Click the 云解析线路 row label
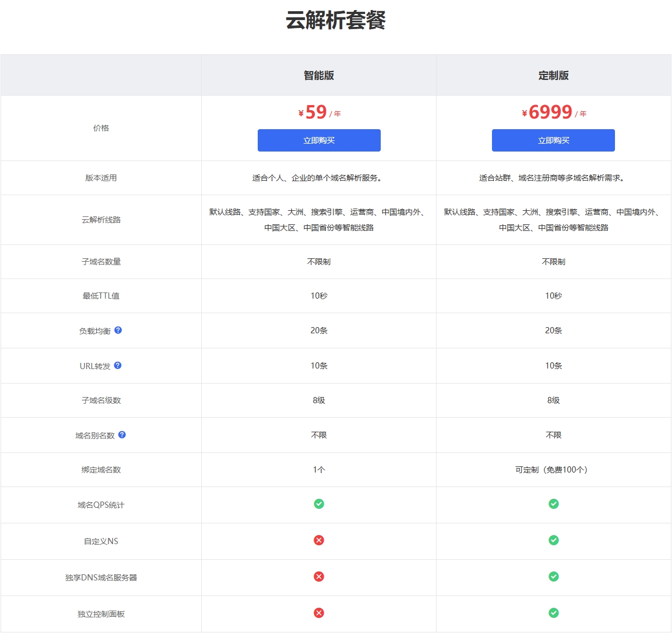The width and height of the screenshot is (672, 633). [101, 220]
